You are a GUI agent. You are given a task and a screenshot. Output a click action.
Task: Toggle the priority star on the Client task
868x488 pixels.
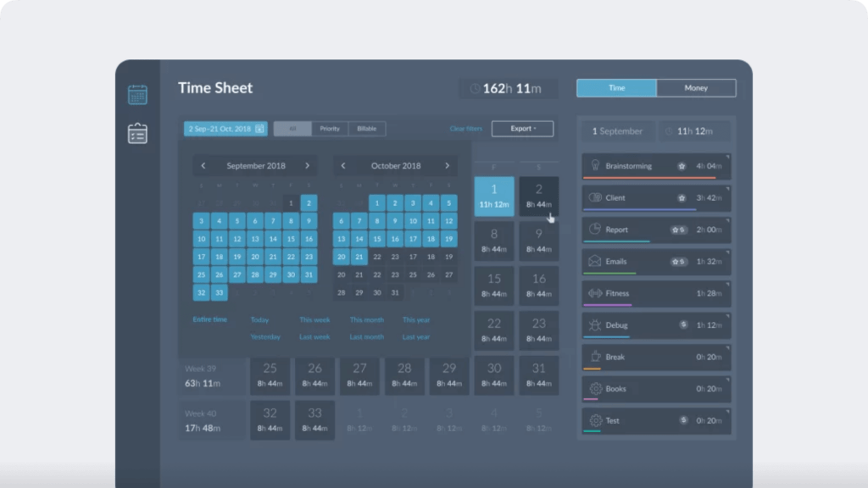(x=682, y=197)
